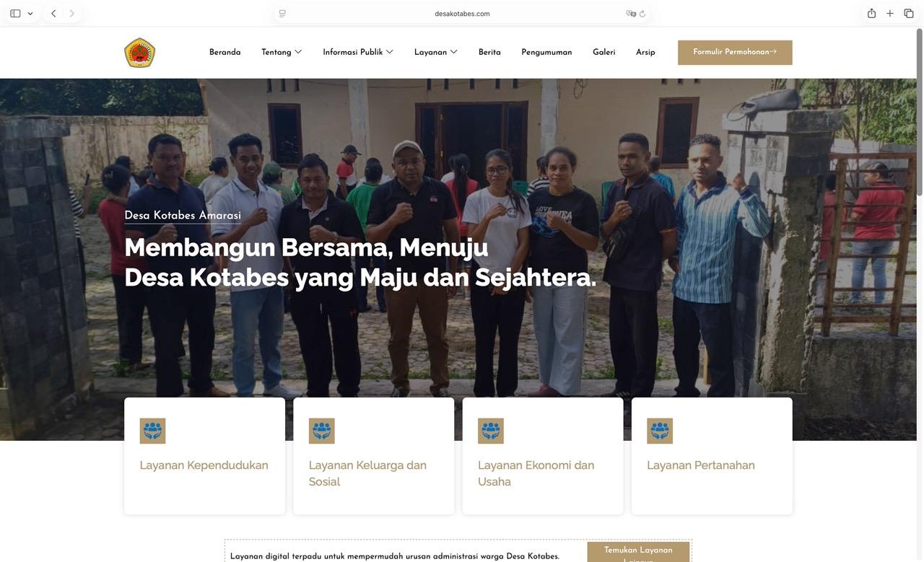The height and width of the screenshot is (562, 924).
Task: Click the Formulir Permohonan button
Action: pyautogui.click(x=735, y=53)
